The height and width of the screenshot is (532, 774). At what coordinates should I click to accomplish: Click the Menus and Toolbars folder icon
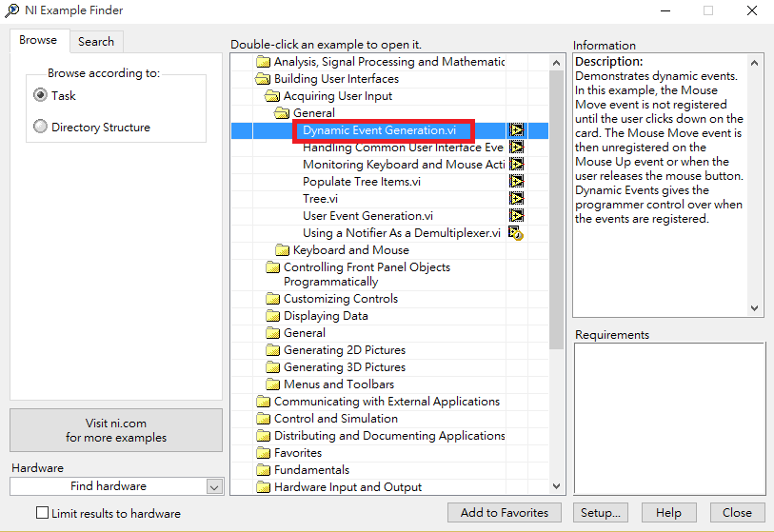tap(272, 384)
